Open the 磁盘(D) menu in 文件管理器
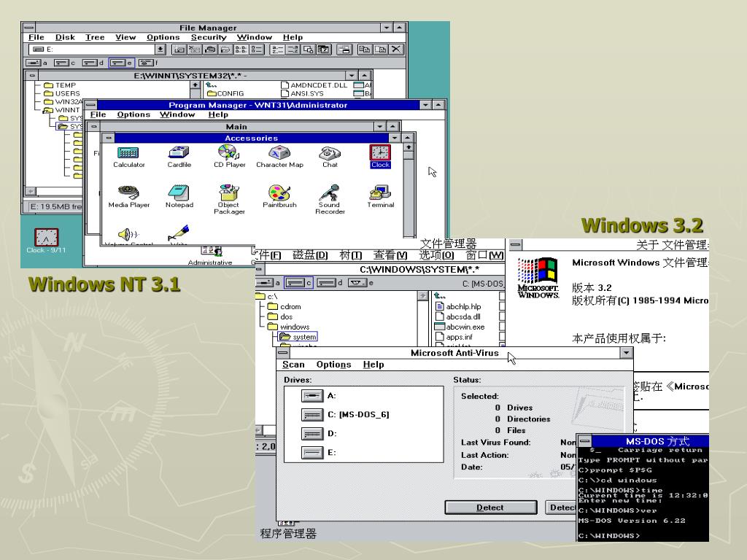Screen dimensions: 747x560 [310, 255]
